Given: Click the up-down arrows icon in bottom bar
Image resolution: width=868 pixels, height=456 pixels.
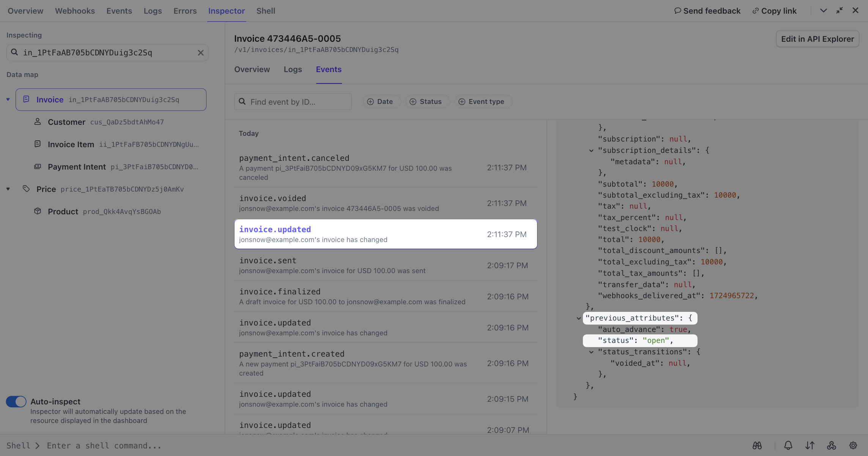Looking at the screenshot, I should click(x=810, y=445).
